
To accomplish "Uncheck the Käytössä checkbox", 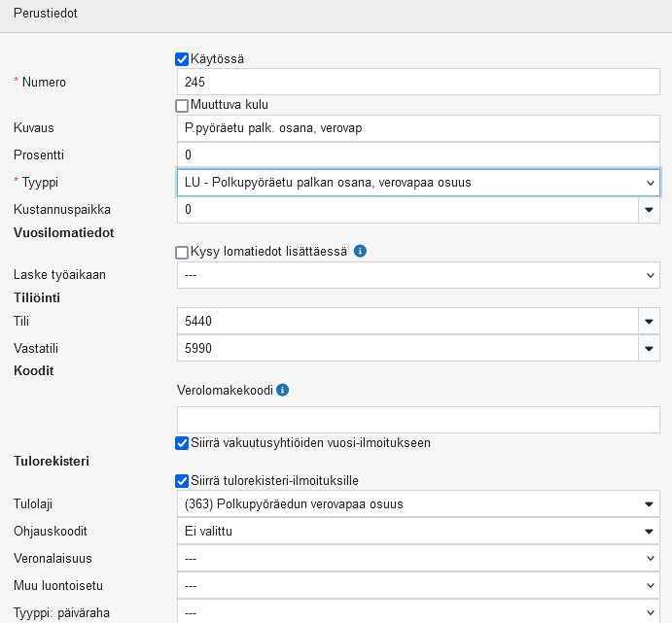I will (x=182, y=59).
